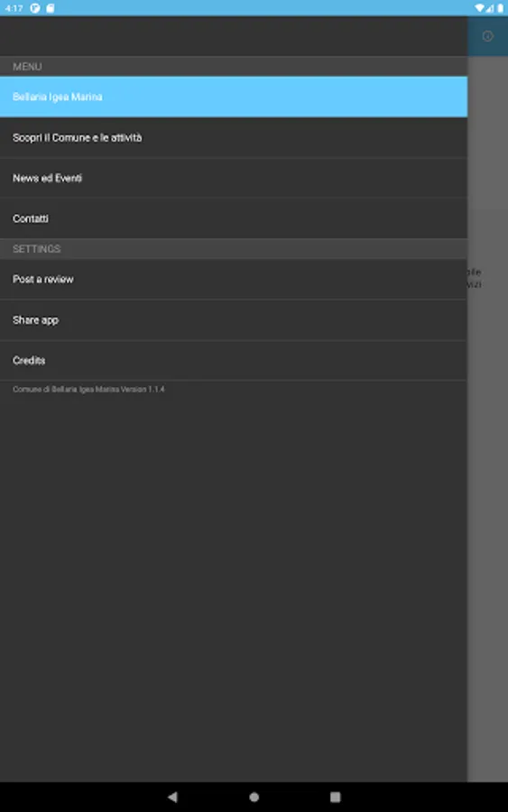Screen dimensions: 508x812
Task: Tap the SETTINGS section header
Action: pyautogui.click(x=234, y=249)
